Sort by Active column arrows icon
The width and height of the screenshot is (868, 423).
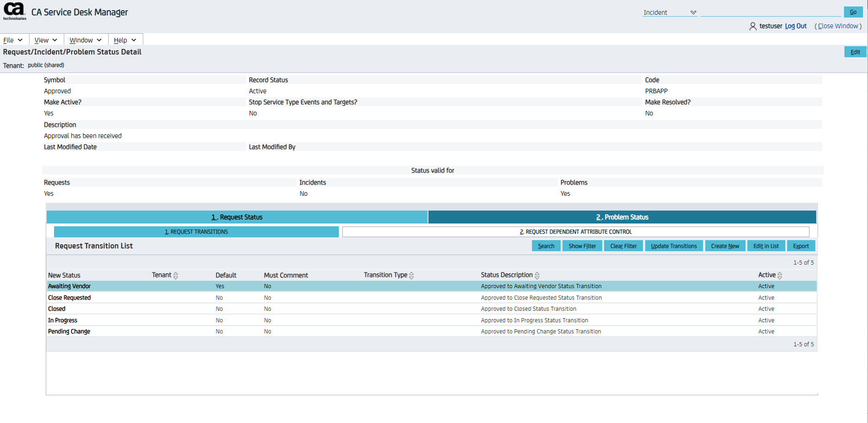coord(780,276)
